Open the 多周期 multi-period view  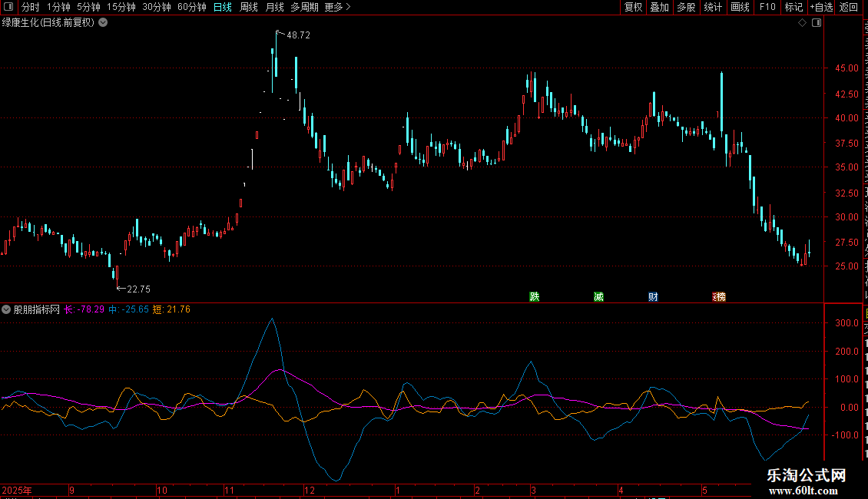tap(304, 7)
